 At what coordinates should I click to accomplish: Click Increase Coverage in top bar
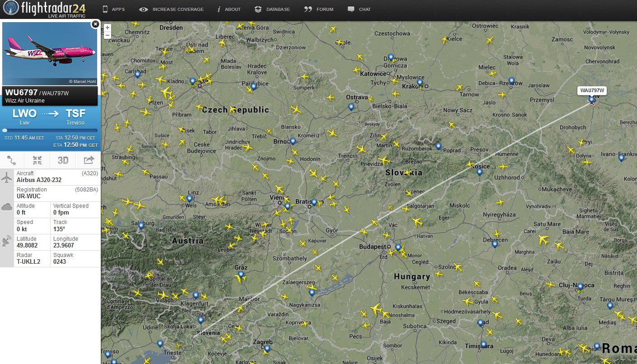[171, 9]
